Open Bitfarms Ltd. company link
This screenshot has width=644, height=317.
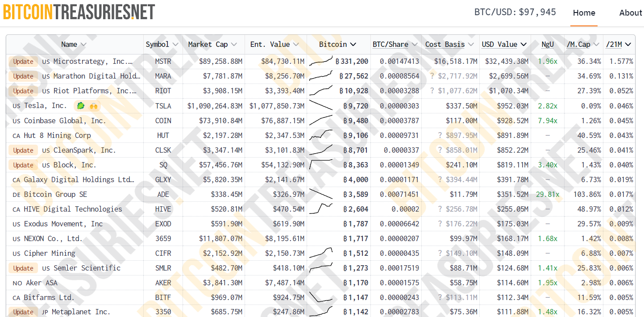click(49, 297)
